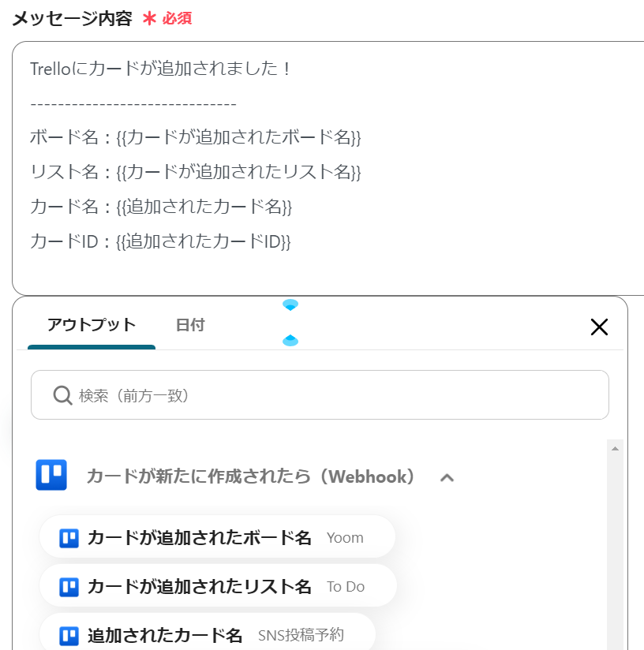This screenshot has height=650, width=644.
Task: Click Trello icon on the ボード名 chip
Action: [69, 538]
